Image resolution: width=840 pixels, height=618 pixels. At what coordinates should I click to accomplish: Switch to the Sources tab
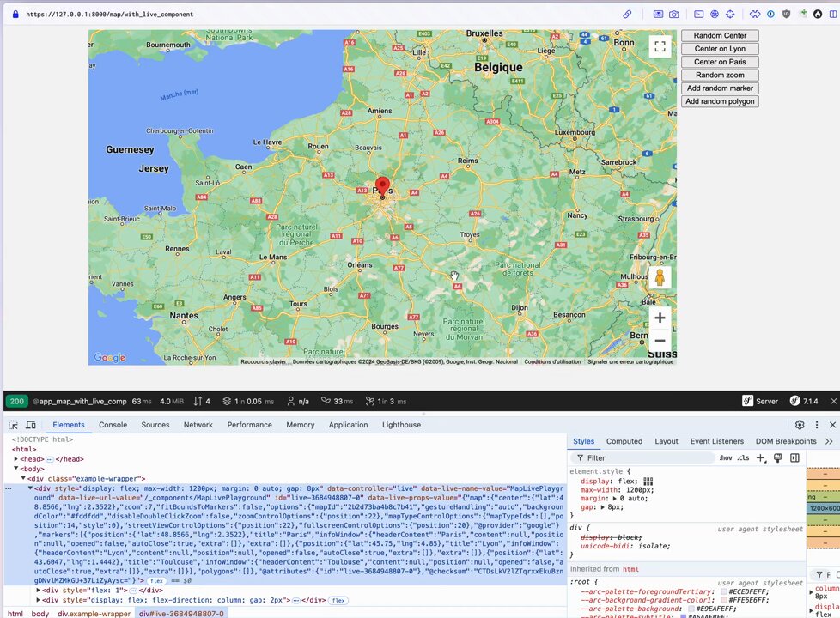pos(155,425)
